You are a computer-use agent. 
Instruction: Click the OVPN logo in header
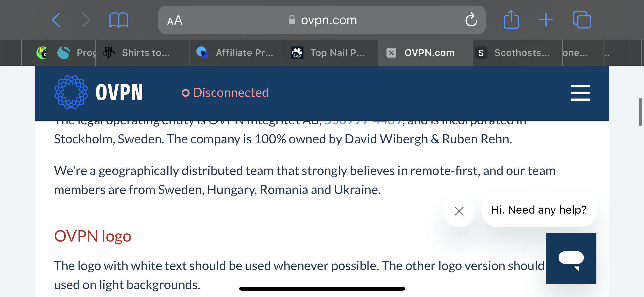point(98,92)
